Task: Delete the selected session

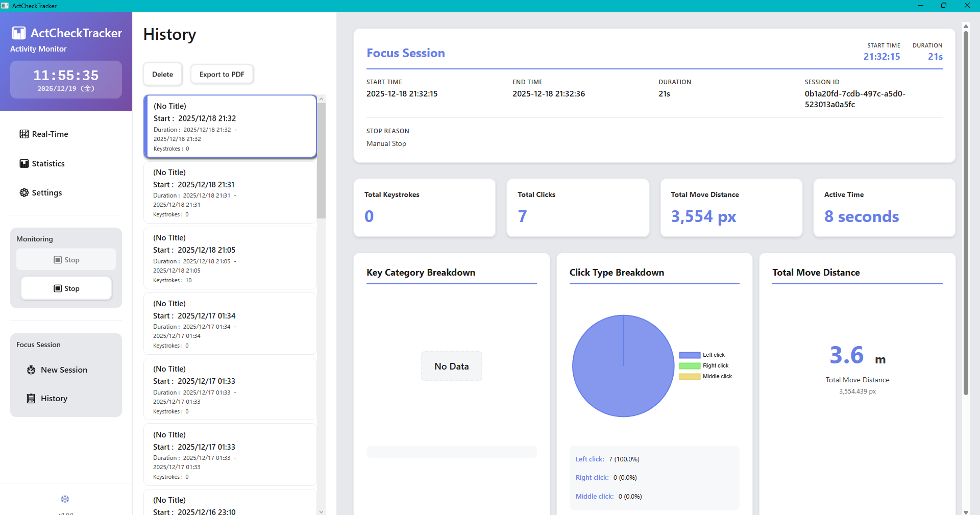Action: pyautogui.click(x=162, y=75)
